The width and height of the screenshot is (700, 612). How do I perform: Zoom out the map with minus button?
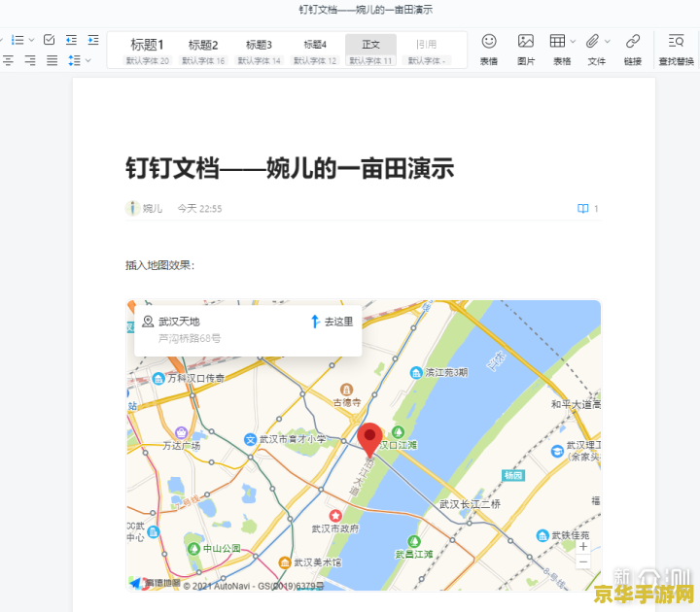click(x=583, y=561)
